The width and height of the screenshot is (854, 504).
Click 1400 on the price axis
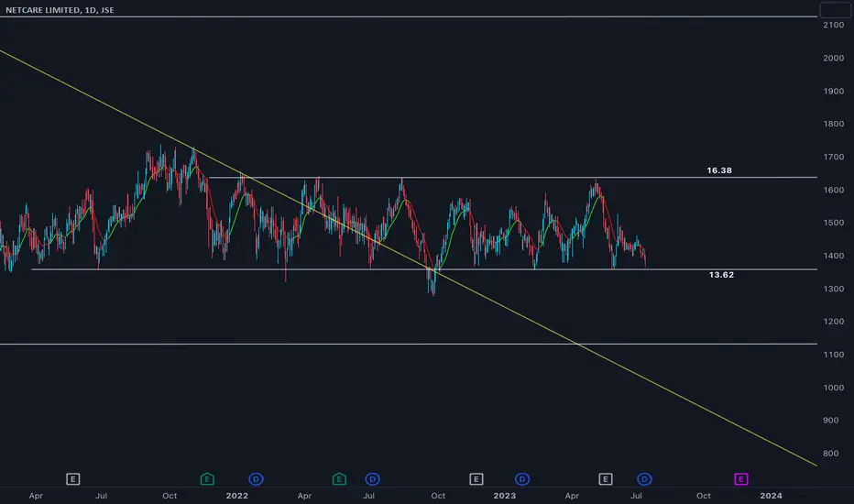pos(833,256)
